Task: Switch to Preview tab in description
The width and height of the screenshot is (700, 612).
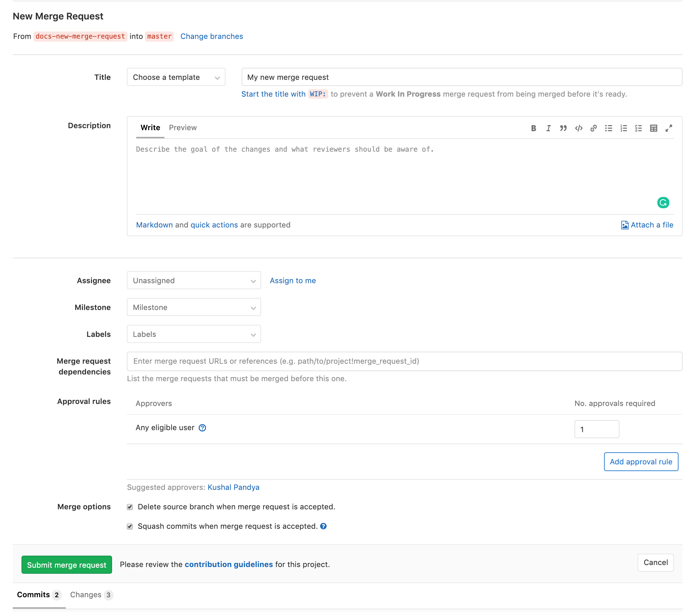Action: [x=182, y=127]
